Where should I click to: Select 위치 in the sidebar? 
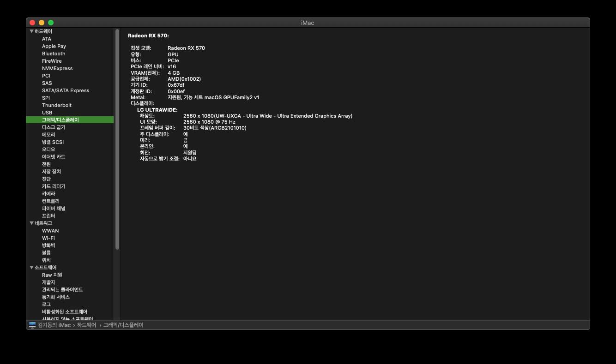46,260
